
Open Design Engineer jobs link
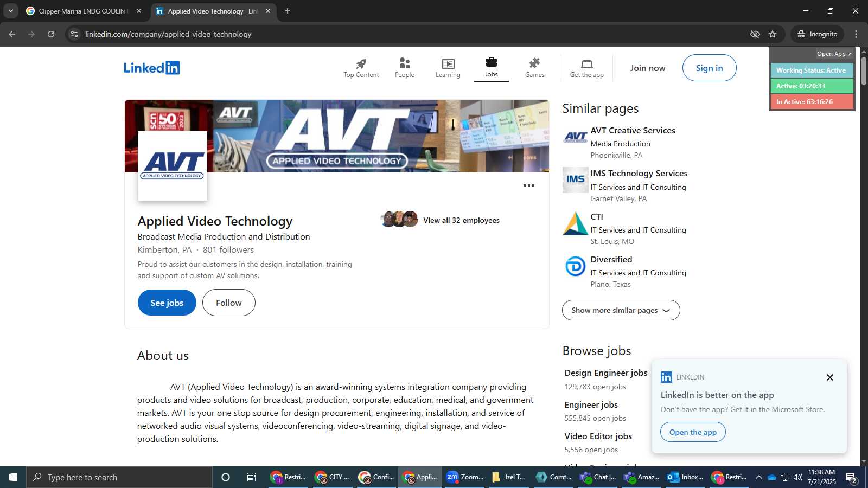(606, 373)
